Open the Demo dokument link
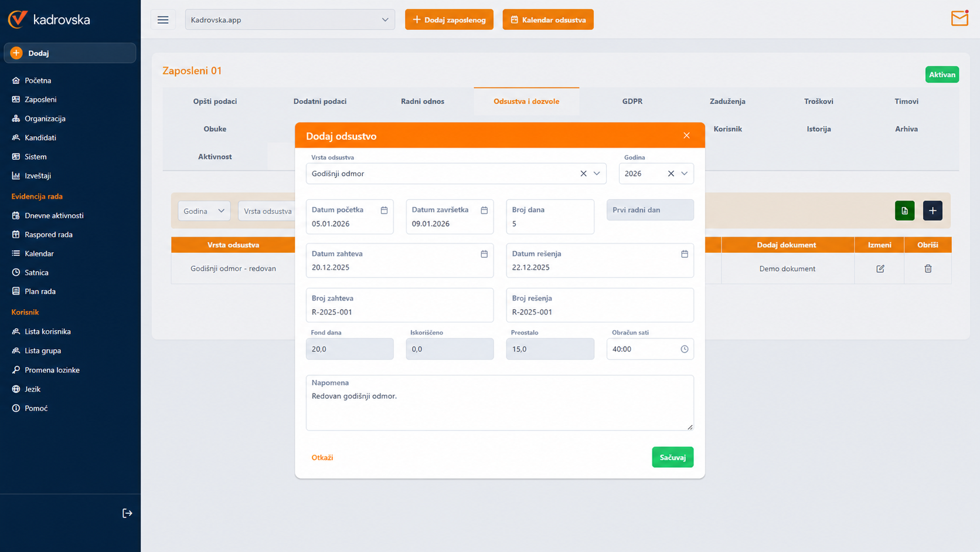This screenshot has width=980, height=552. pos(787,269)
